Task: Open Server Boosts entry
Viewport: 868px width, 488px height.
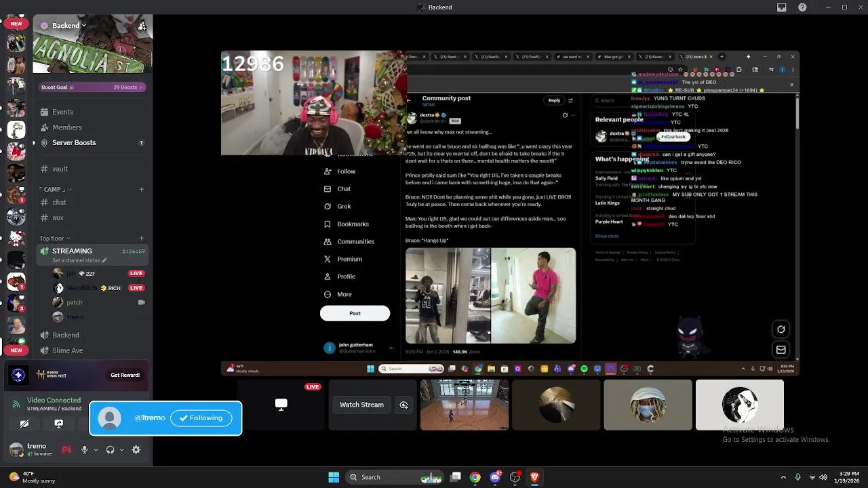Action: point(92,143)
